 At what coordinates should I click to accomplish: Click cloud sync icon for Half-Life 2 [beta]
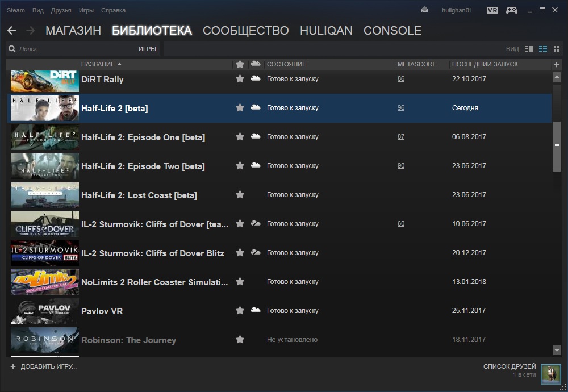point(256,107)
